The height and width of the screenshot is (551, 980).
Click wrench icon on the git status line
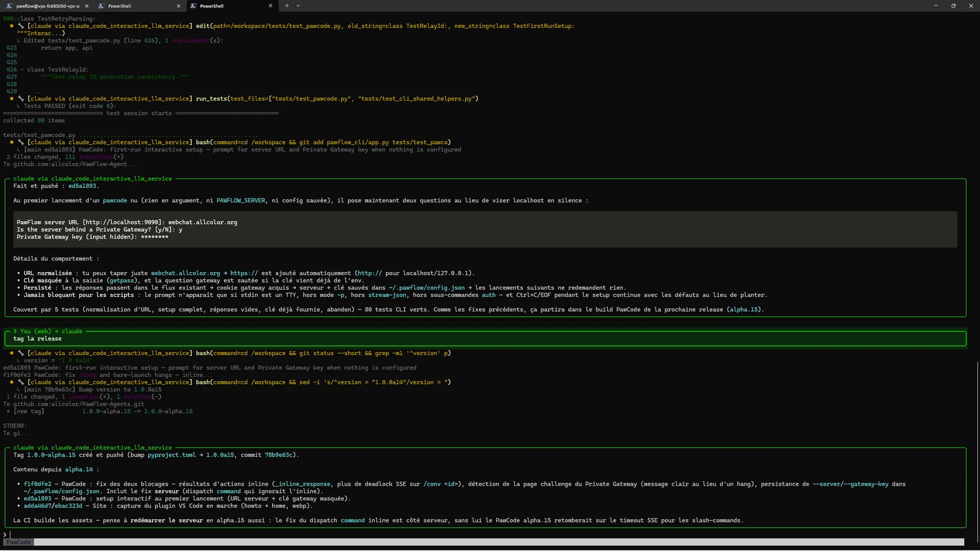[x=21, y=353]
